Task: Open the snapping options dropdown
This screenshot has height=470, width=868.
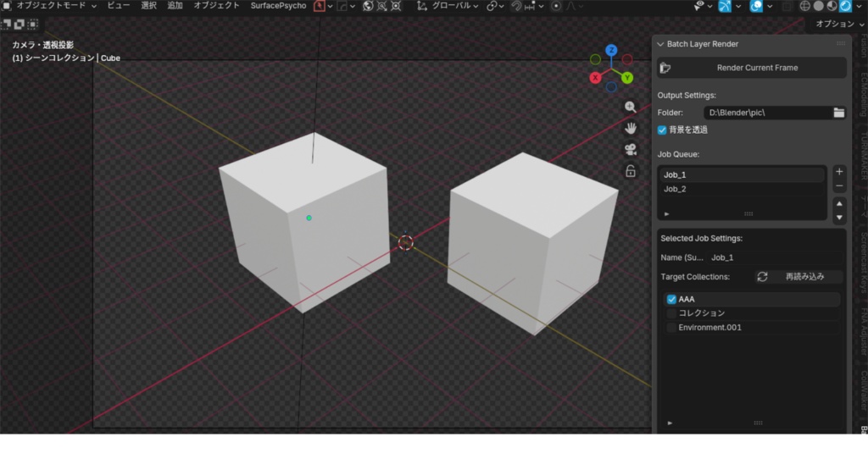Action: click(534, 6)
